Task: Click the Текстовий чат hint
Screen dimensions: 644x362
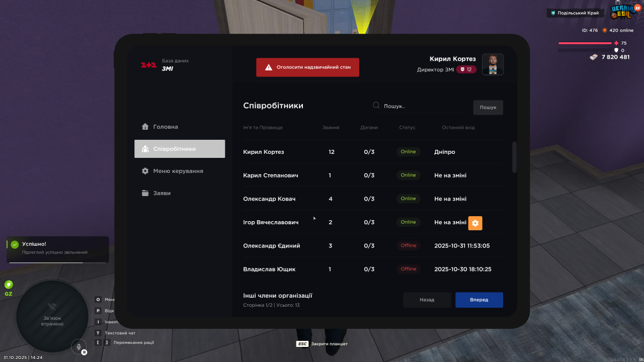Action: point(116,333)
